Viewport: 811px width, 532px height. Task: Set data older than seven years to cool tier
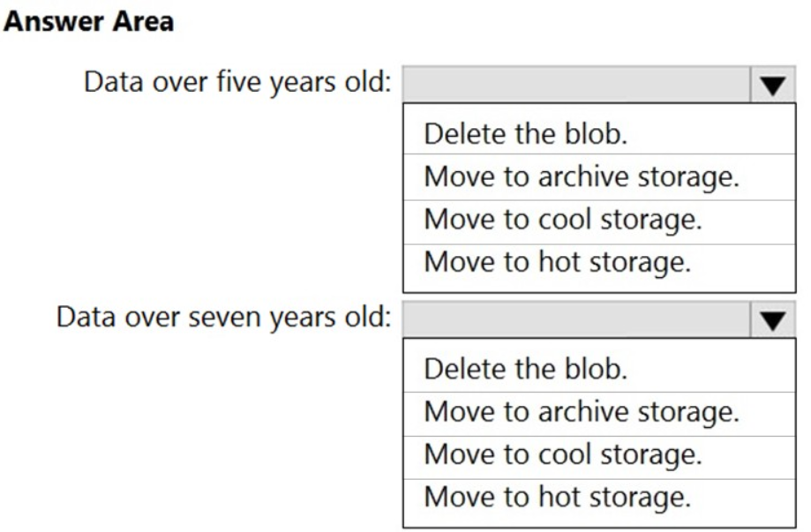point(562,454)
